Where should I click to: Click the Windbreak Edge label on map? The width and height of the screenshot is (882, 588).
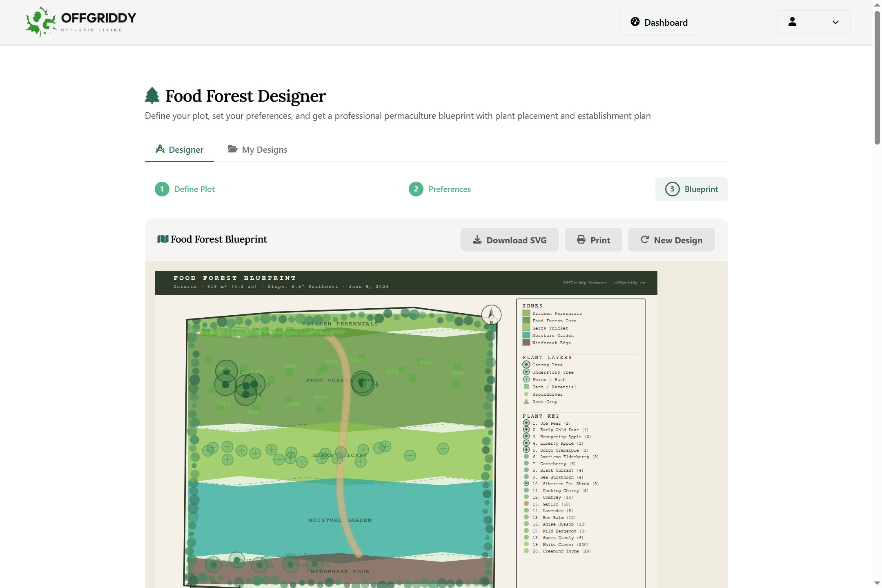tap(340, 572)
